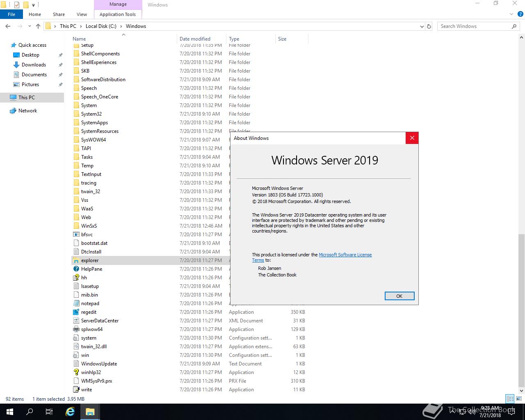Select the regedit application icon
Viewport: 525px width, 420px height.
click(76, 312)
